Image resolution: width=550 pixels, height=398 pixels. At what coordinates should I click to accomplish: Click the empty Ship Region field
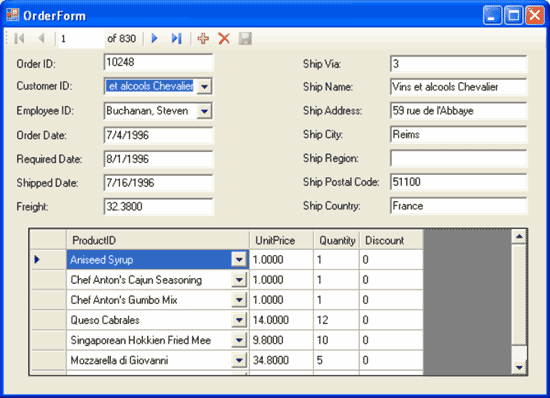(458, 158)
